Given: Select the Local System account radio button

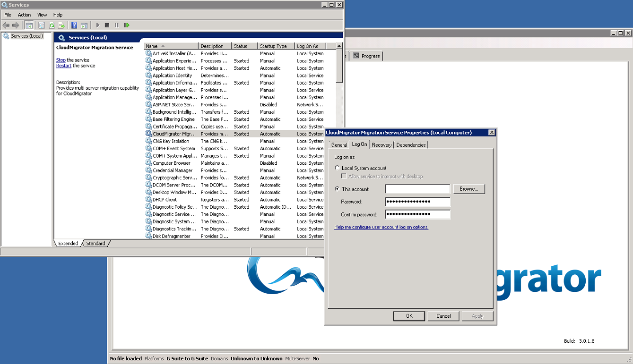Looking at the screenshot, I should pos(337,168).
